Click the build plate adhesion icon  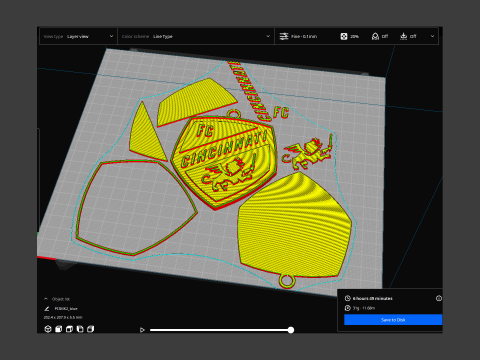(x=403, y=36)
